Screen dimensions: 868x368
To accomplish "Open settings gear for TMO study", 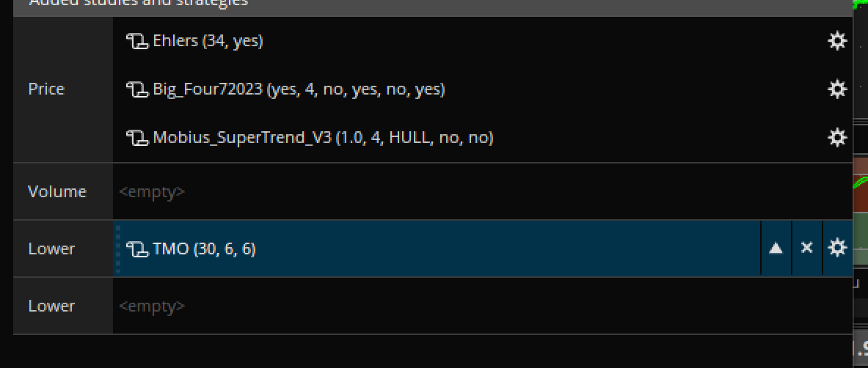I will [837, 249].
